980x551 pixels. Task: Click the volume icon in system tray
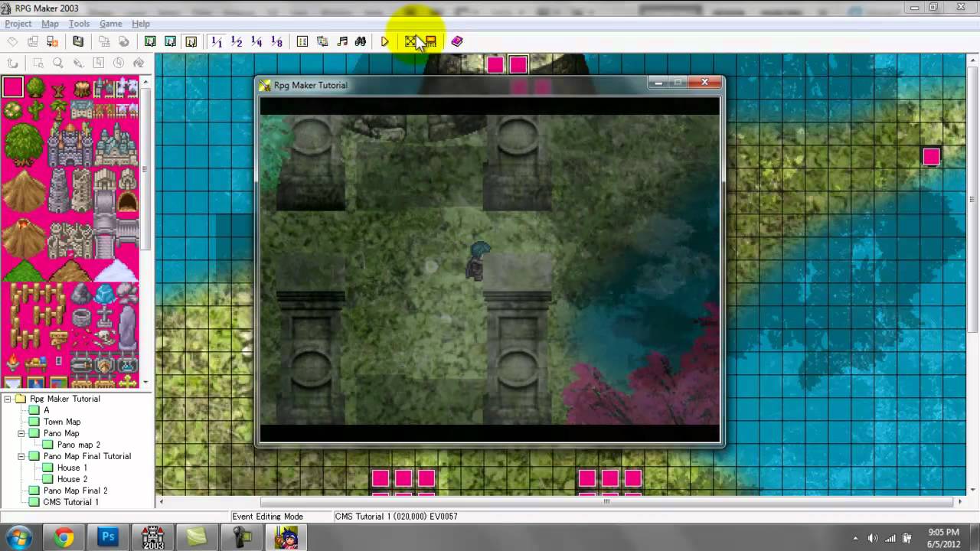tap(872, 538)
